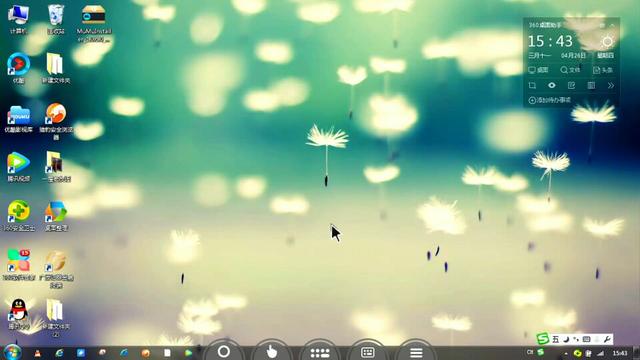
Task: Open the MuMu installer package icon
Action: pos(93,22)
